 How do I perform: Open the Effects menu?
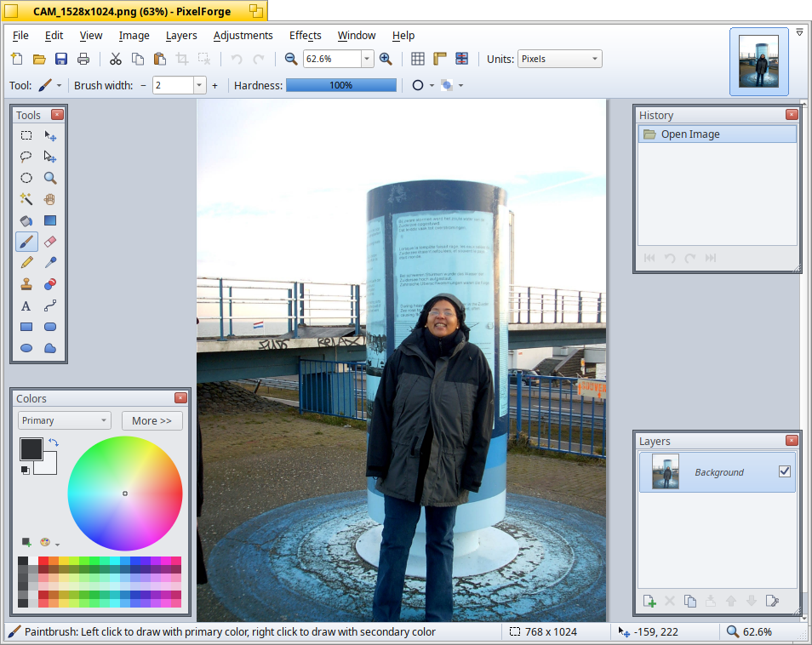(x=305, y=36)
